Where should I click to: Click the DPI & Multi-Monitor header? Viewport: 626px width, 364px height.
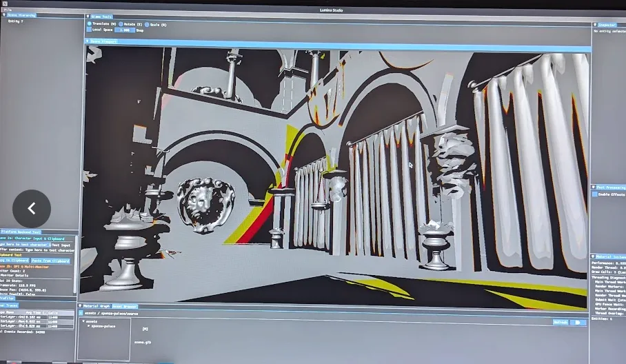click(x=24, y=266)
